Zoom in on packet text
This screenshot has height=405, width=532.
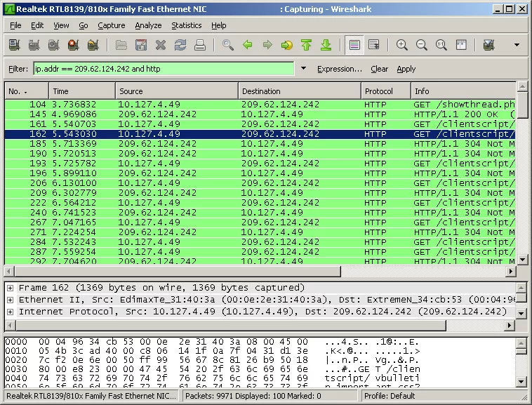[x=401, y=45]
